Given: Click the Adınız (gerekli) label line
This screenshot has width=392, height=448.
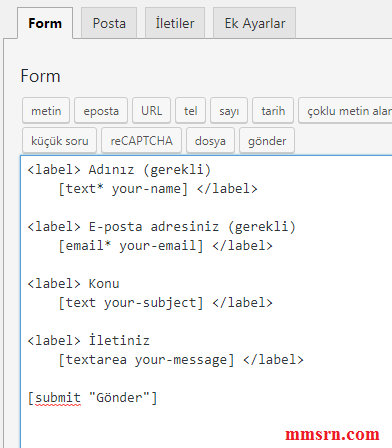Looking at the screenshot, I should tap(119, 170).
